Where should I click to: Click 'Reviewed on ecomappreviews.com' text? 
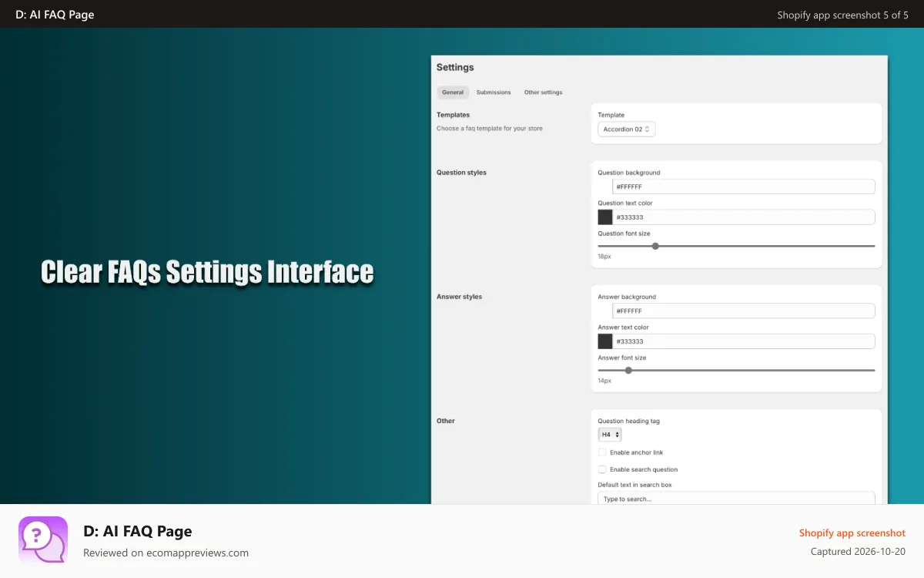click(x=166, y=553)
